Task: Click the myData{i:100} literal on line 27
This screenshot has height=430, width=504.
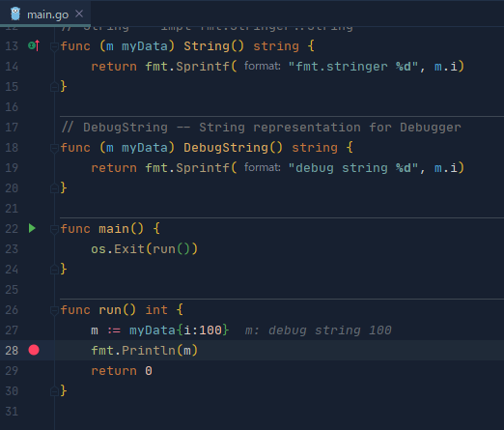Action: (179, 330)
